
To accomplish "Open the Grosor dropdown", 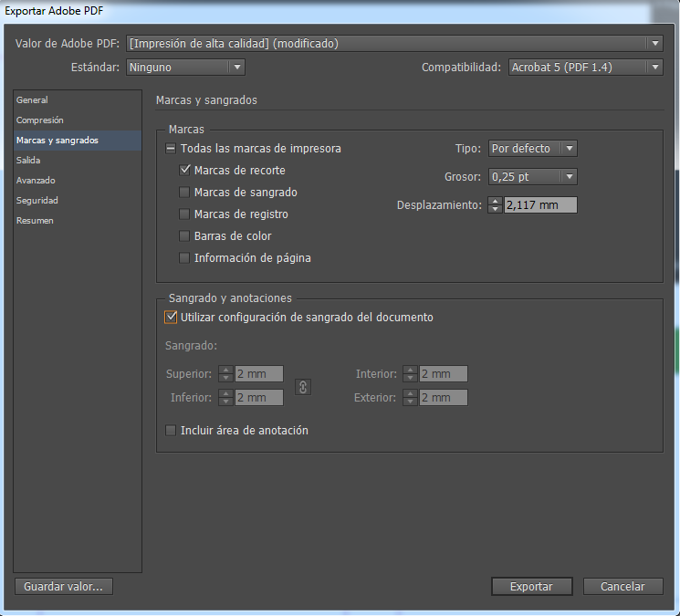I will coord(532,176).
